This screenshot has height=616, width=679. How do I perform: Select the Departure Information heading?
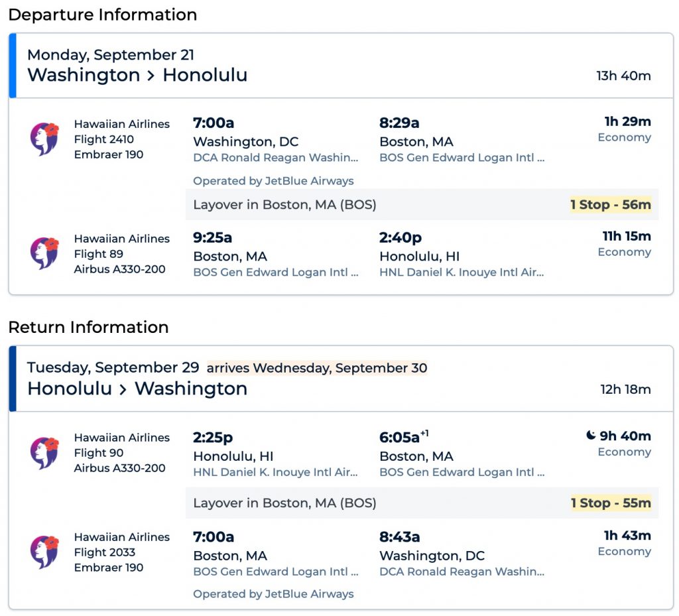(103, 15)
